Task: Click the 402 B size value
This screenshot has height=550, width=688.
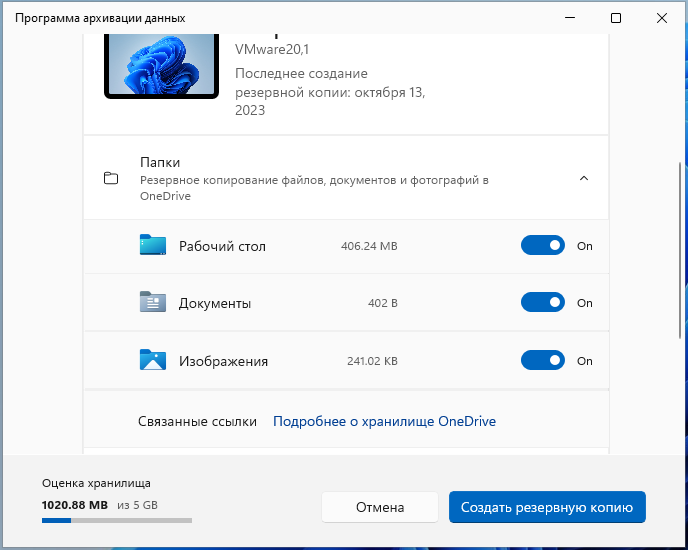Action: (383, 303)
